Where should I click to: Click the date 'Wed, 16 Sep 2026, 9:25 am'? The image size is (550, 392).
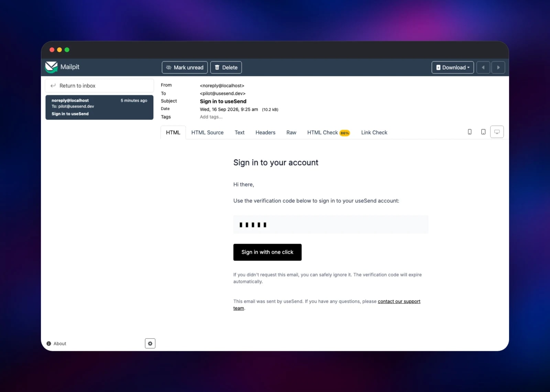tap(229, 109)
